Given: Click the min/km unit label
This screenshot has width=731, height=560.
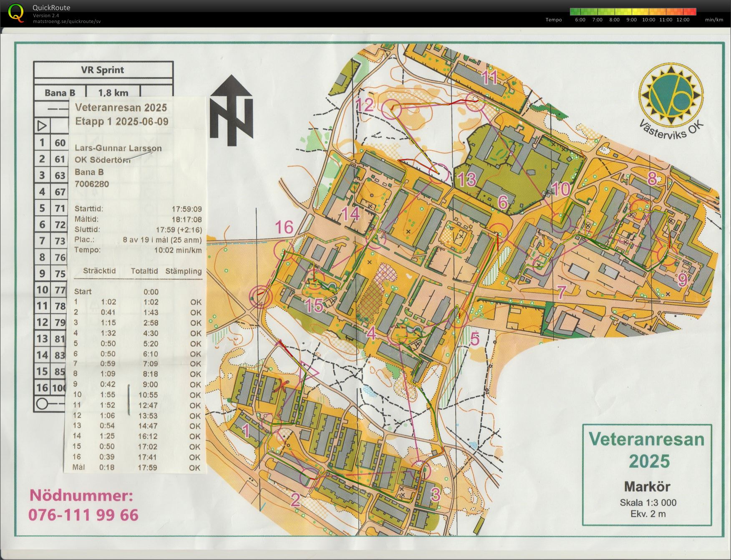Looking at the screenshot, I should click(714, 20).
